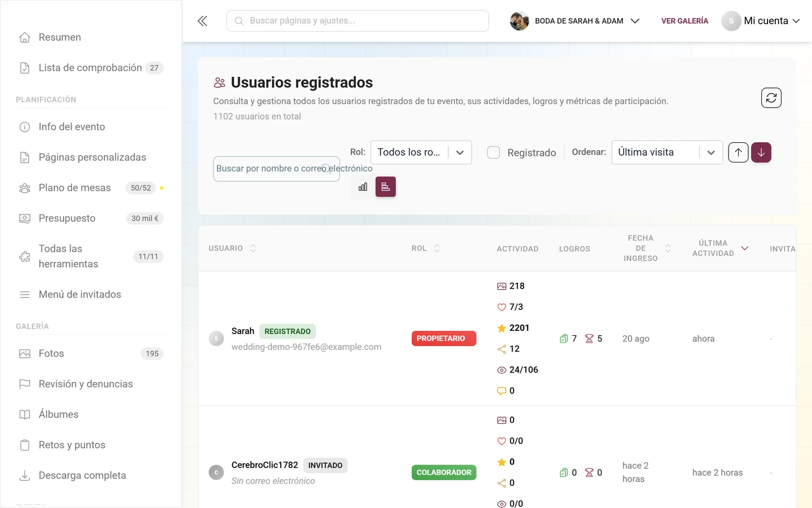Screen dimensions: 812x508
Task: Click the refresh users list icon
Action: pos(771,98)
